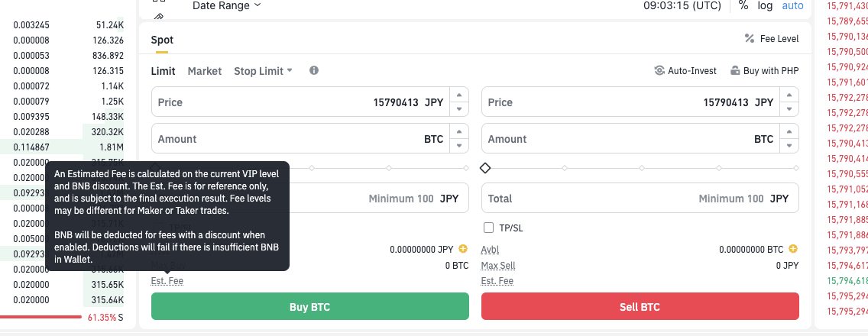Switch to the Market order tab
Screen dimensions: 868x336
204,71
